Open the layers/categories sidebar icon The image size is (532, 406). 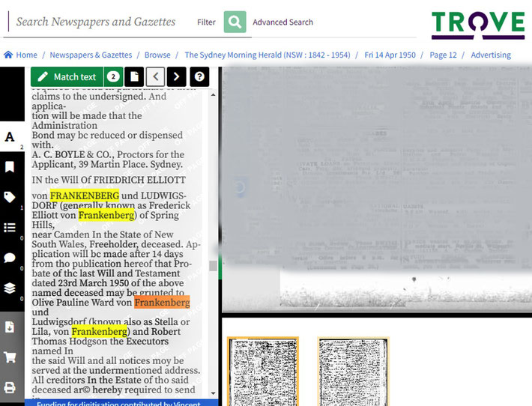[10, 288]
